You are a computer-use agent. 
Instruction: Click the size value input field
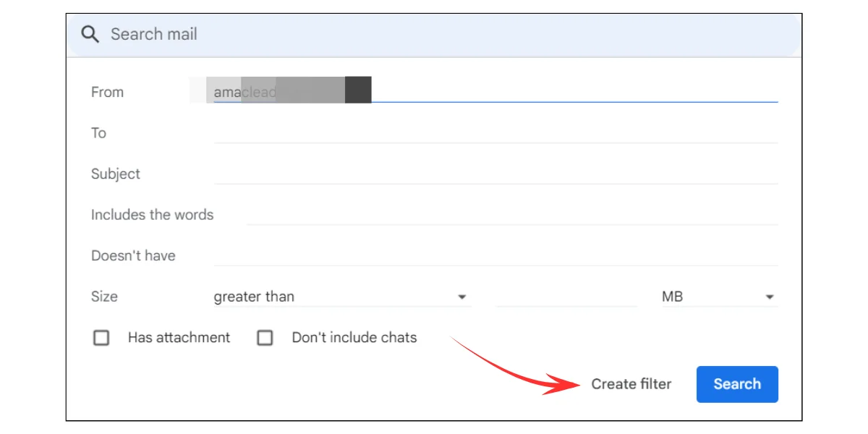click(566, 297)
